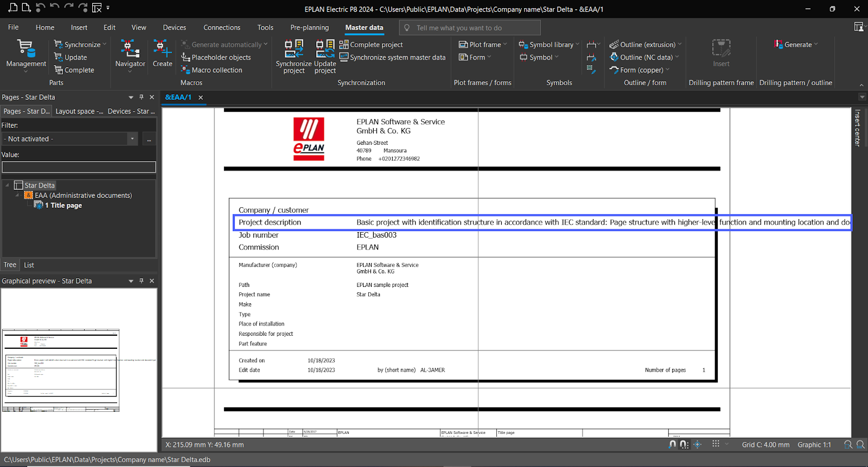
Task: Switch to the Pre-planning tab
Action: [310, 27]
